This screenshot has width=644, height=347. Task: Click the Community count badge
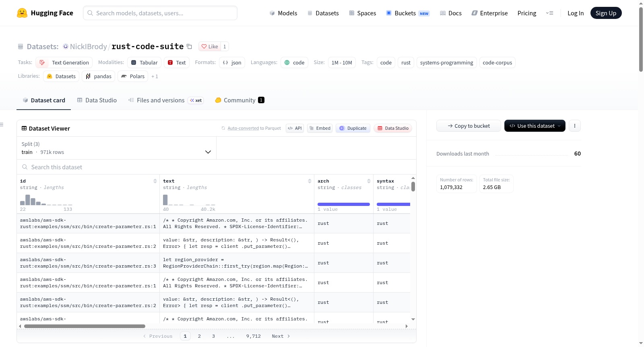261,100
